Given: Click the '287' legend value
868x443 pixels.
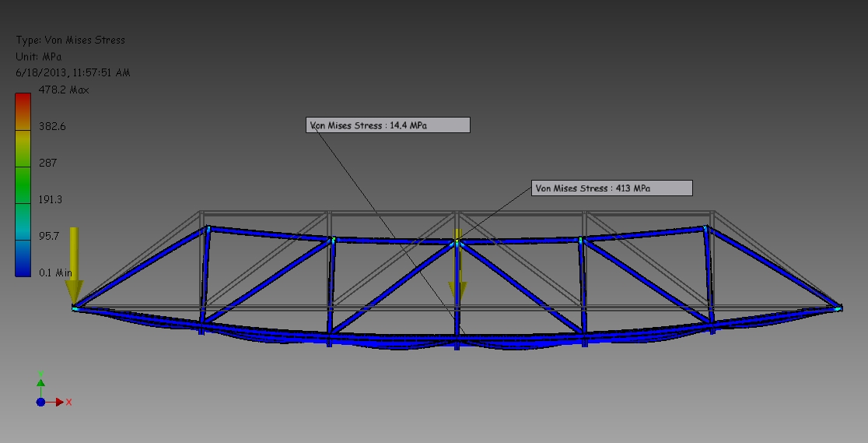Looking at the screenshot, I should click(47, 163).
